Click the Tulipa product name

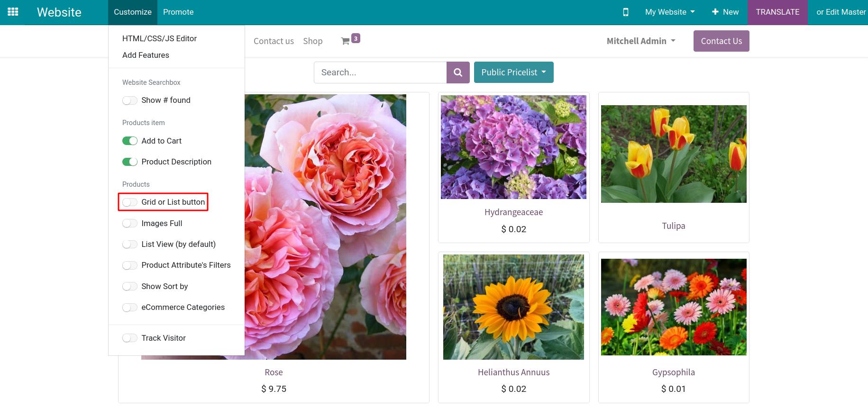pos(674,226)
